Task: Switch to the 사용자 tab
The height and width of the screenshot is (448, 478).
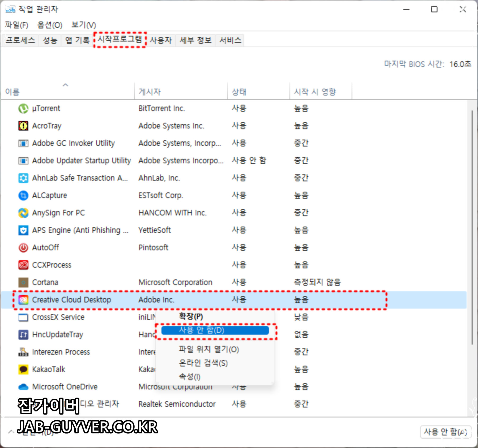Action: [161, 40]
